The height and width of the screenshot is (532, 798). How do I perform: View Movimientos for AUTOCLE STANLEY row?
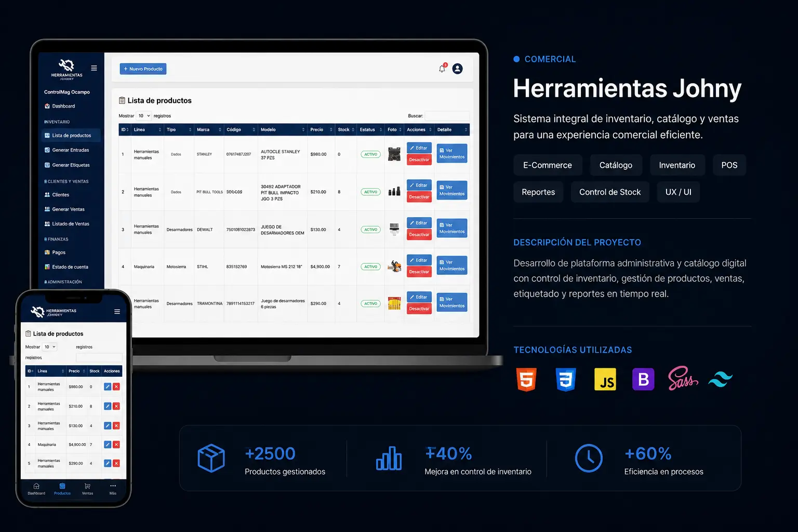tap(451, 154)
